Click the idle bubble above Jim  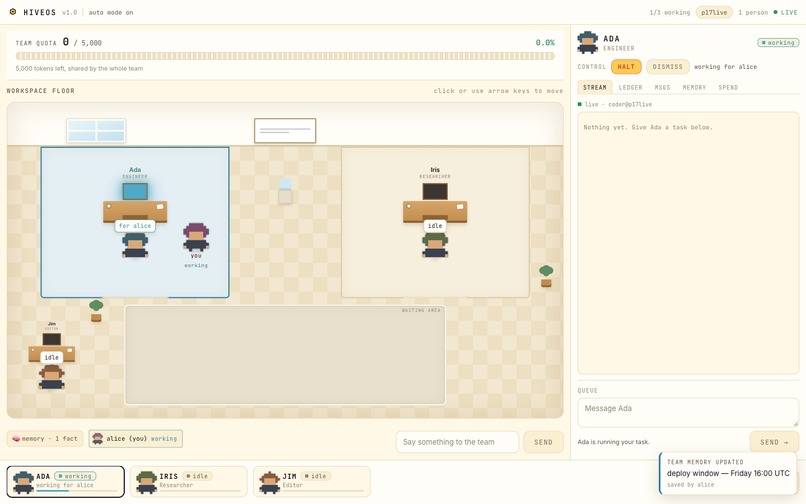[51, 357]
